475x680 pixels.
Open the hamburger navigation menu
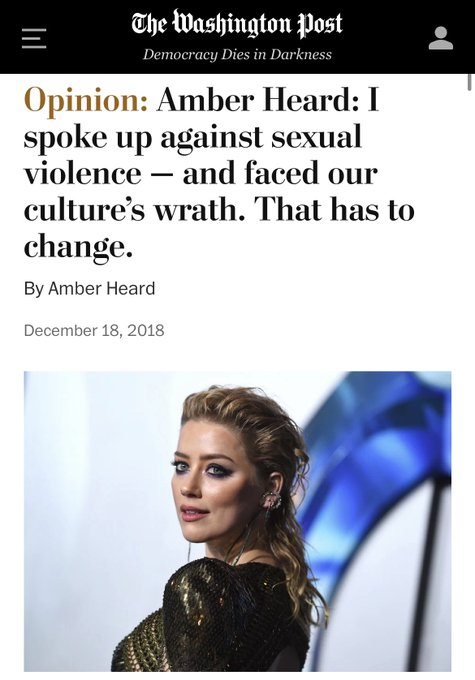[34, 38]
